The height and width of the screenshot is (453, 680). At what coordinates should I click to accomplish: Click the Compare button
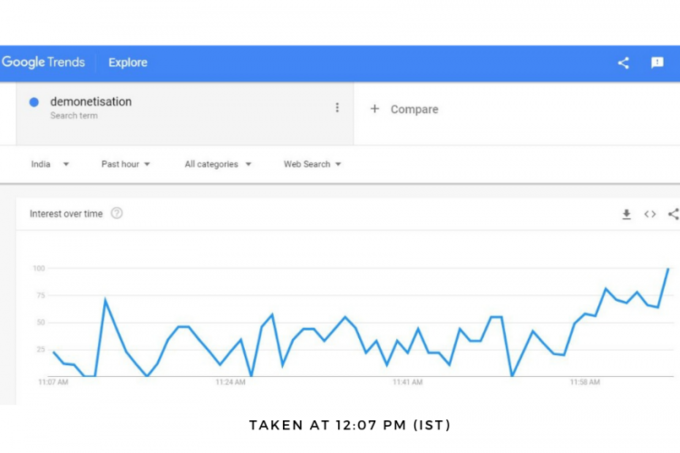point(404,109)
